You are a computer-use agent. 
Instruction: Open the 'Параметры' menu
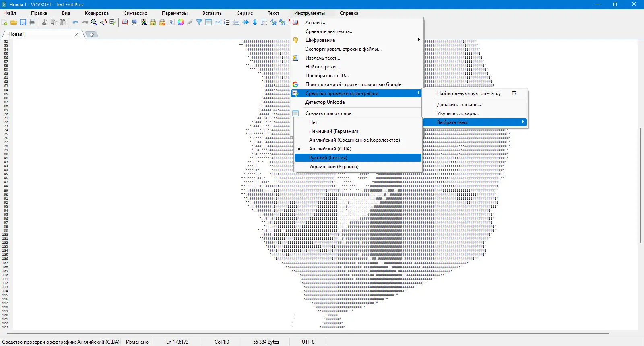[x=175, y=13]
